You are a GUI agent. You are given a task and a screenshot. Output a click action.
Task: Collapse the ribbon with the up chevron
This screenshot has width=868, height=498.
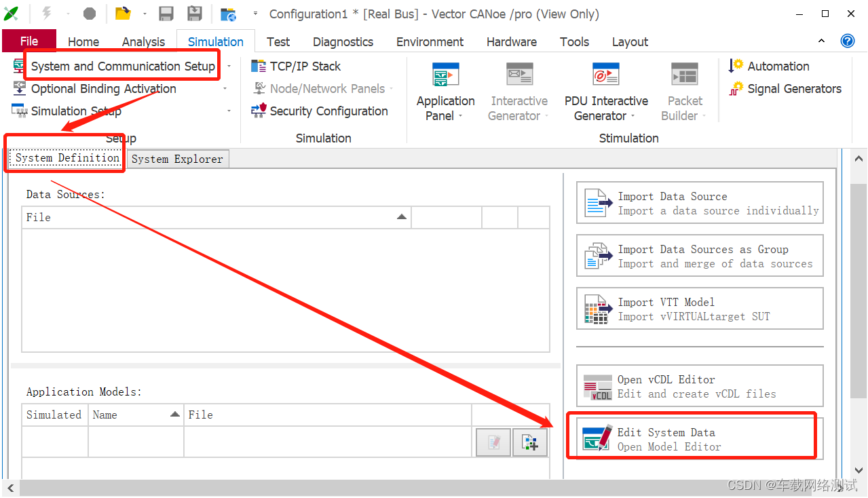click(x=821, y=41)
